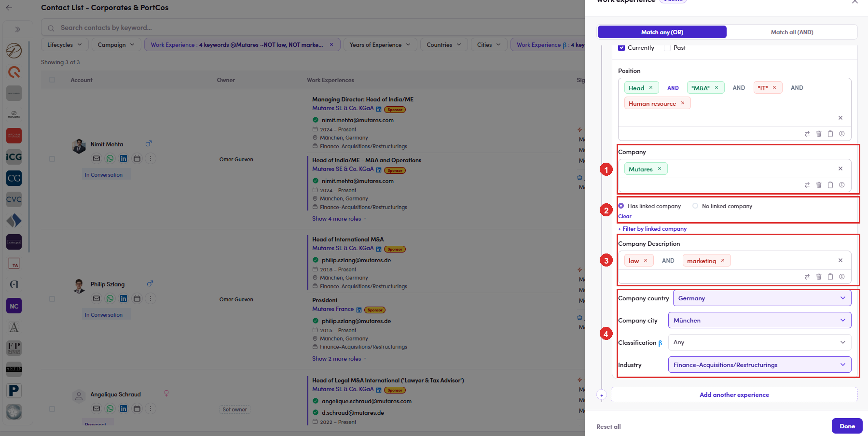The image size is (868, 436).
Task: Expand Show 2 more roles for Philip
Action: tap(339, 359)
